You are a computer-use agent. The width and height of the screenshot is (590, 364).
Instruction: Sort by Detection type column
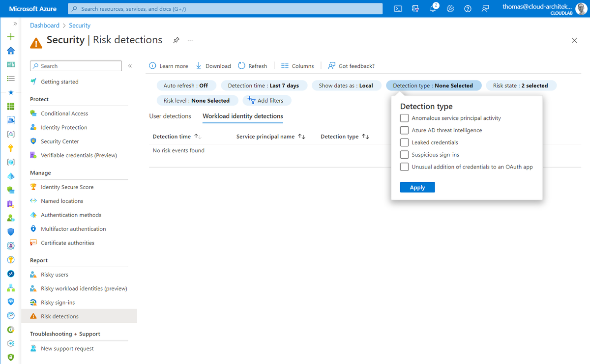345,137
